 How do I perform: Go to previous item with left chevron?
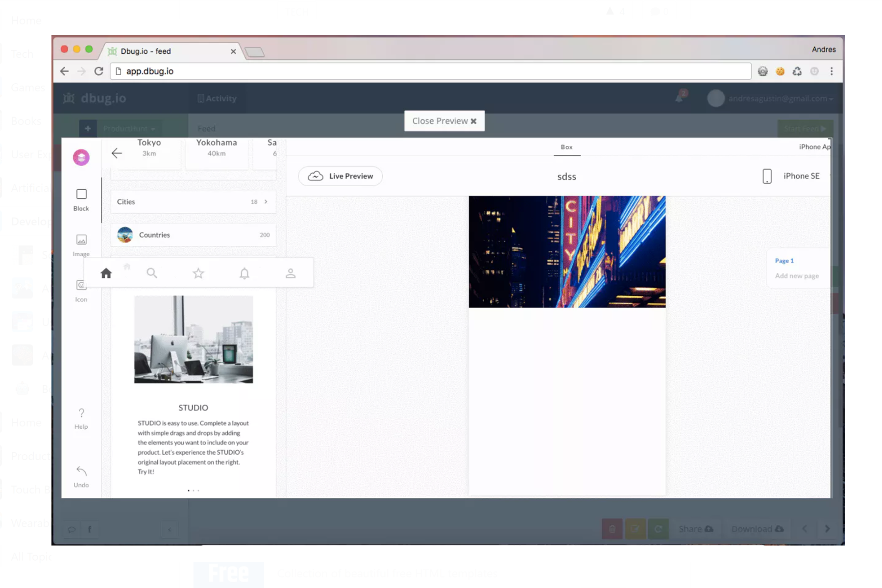pyautogui.click(x=805, y=529)
